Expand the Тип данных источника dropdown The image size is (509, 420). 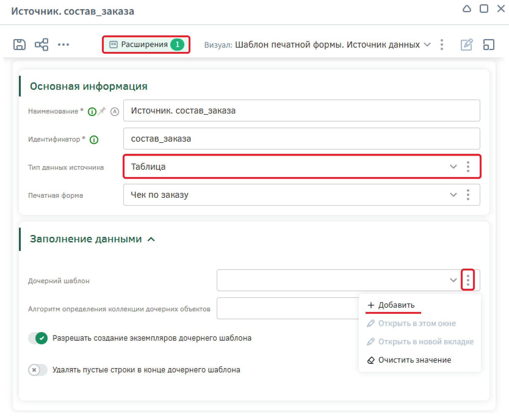[x=453, y=167]
